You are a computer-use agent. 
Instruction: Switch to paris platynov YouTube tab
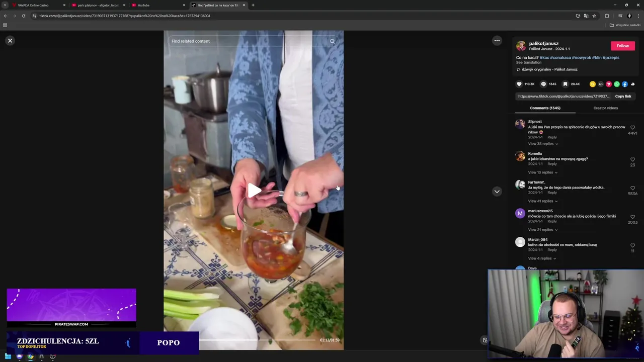pyautogui.click(x=98, y=5)
